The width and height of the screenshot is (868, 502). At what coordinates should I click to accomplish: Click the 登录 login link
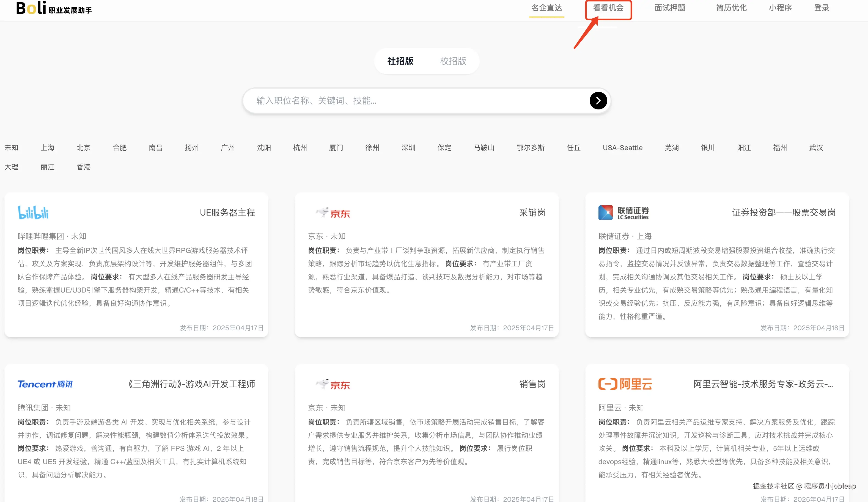click(821, 8)
